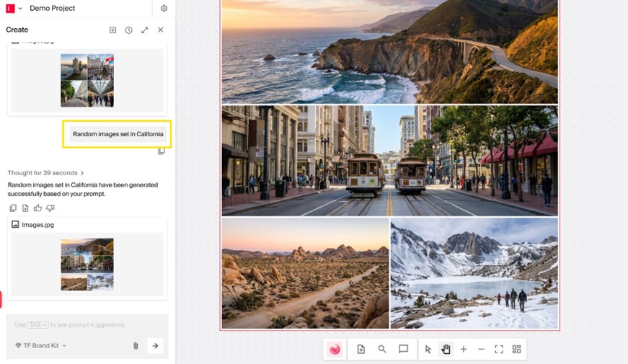This screenshot has height=364, width=628.
Task: Close the Create panel
Action: pyautogui.click(x=160, y=30)
